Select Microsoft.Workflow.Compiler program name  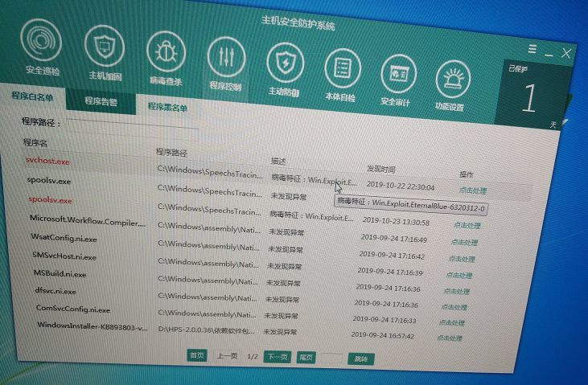[x=88, y=220]
